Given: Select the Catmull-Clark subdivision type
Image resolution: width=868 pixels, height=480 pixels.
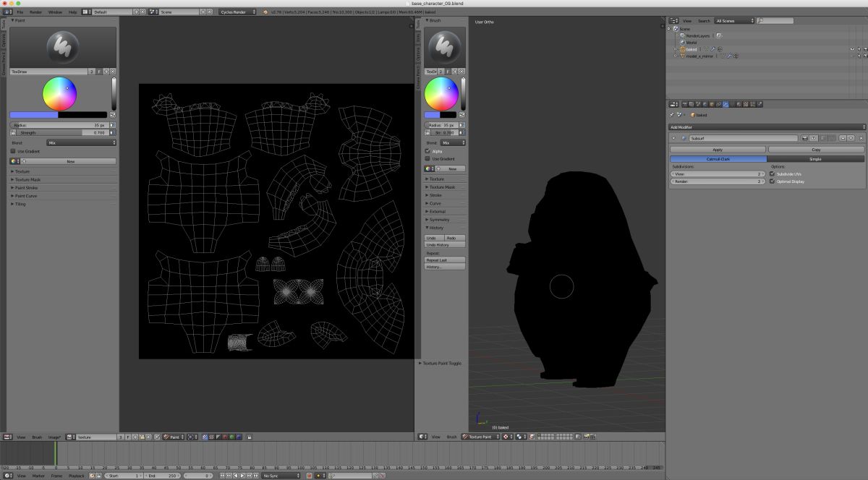Looking at the screenshot, I should [718, 158].
